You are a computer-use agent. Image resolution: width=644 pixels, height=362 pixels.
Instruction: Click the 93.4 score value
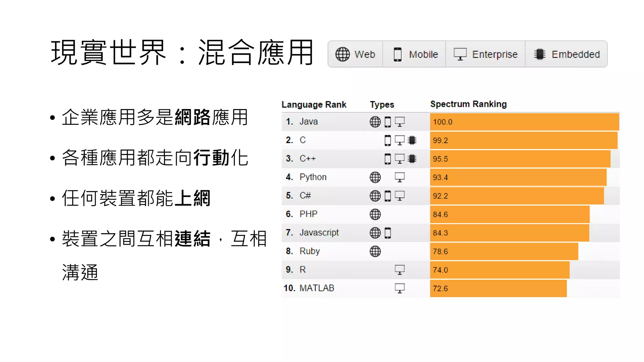tap(440, 178)
